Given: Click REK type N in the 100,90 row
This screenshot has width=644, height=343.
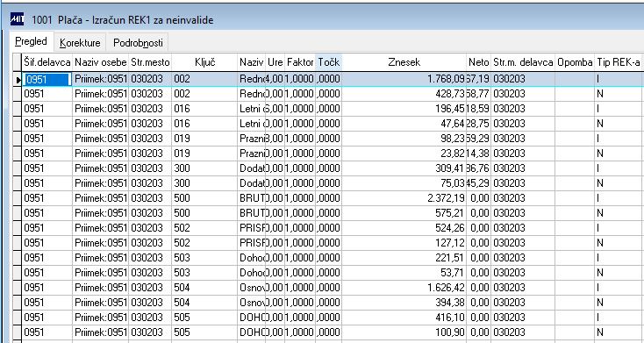Looking at the screenshot, I should tap(619, 332).
